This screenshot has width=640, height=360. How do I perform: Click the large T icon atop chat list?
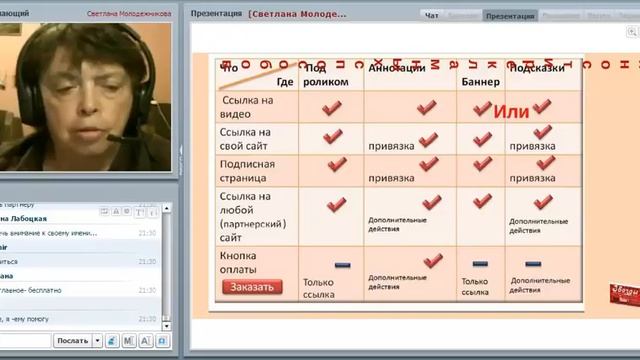(x=140, y=212)
